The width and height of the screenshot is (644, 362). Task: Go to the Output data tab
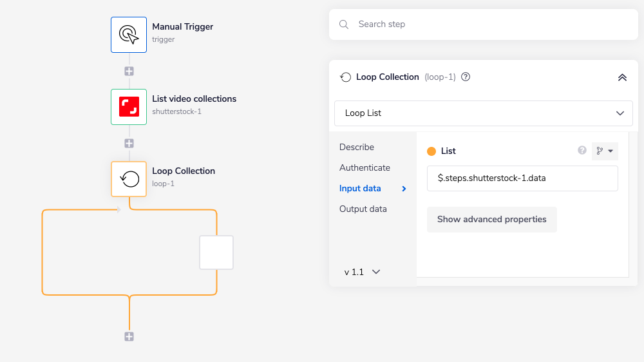(x=363, y=209)
